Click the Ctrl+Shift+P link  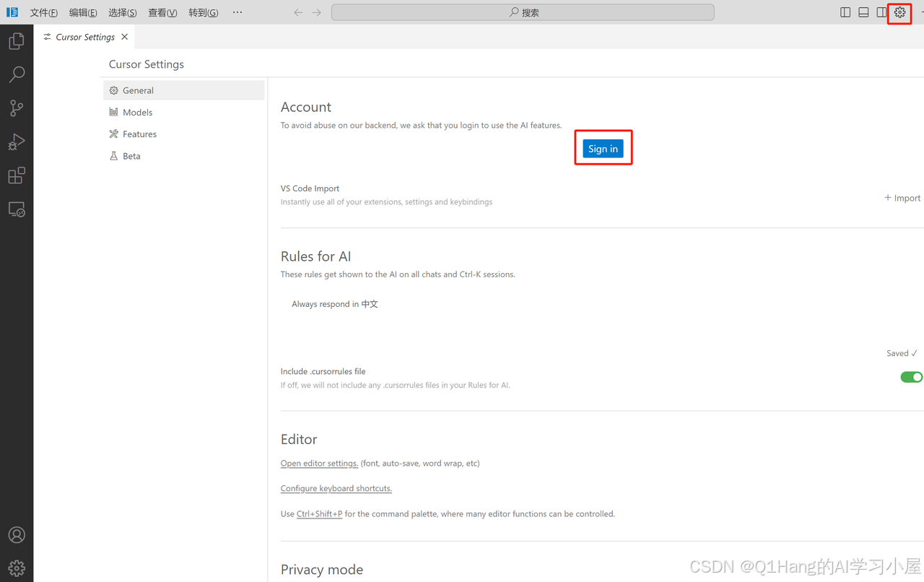pos(319,513)
